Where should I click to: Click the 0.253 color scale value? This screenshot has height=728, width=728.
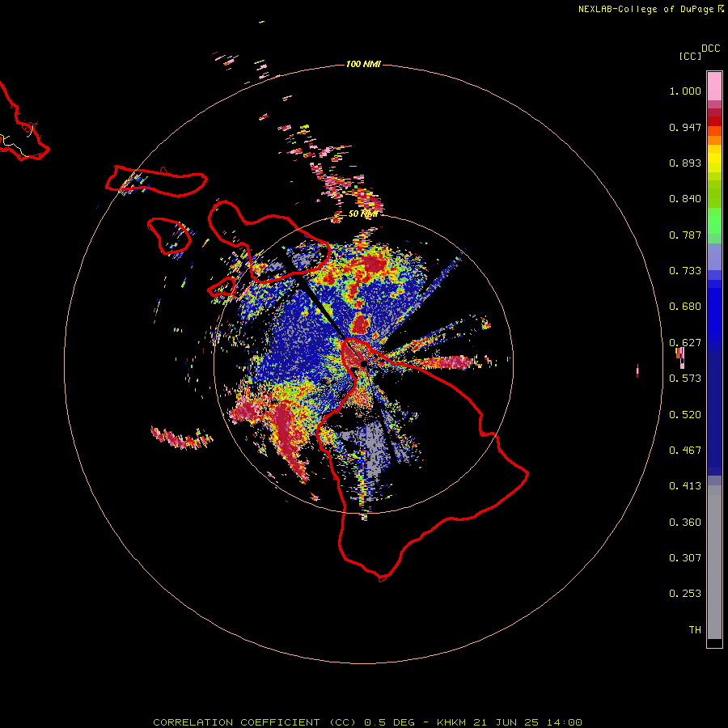[x=685, y=594]
